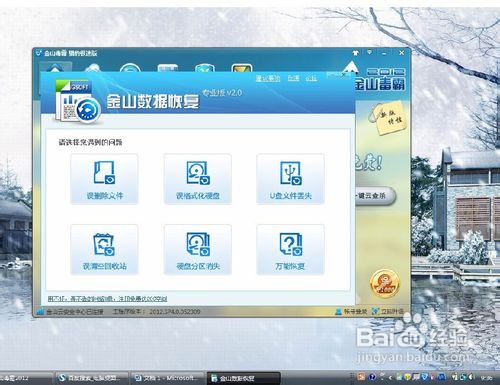Open the menu icon in 金山毒霸 title bar
The image size is (500, 385).
pyautogui.click(x=370, y=52)
